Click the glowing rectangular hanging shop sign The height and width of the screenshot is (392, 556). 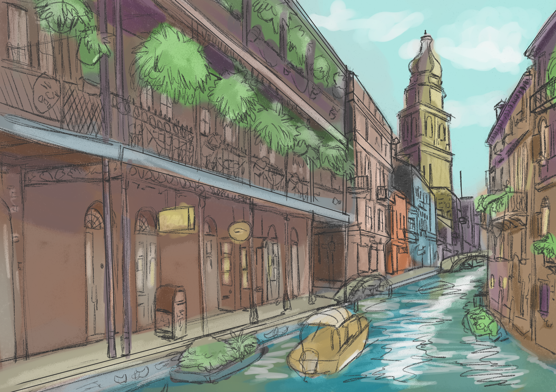(x=176, y=219)
